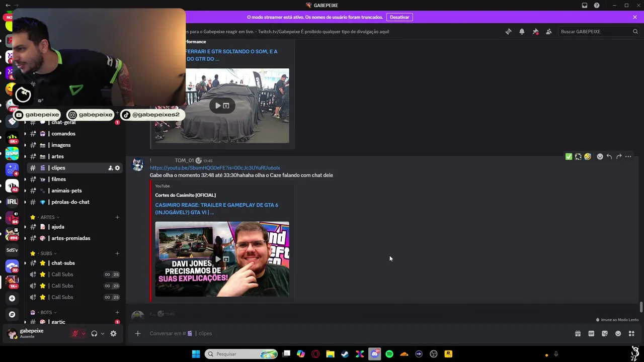The image size is (644, 362).
Task: Open the IRL server icon
Action: pyautogui.click(x=12, y=202)
